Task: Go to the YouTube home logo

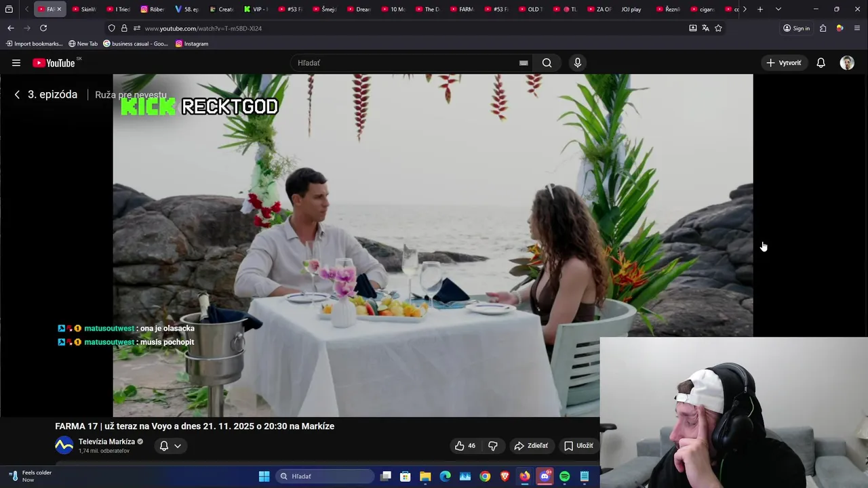Action: coord(54,63)
